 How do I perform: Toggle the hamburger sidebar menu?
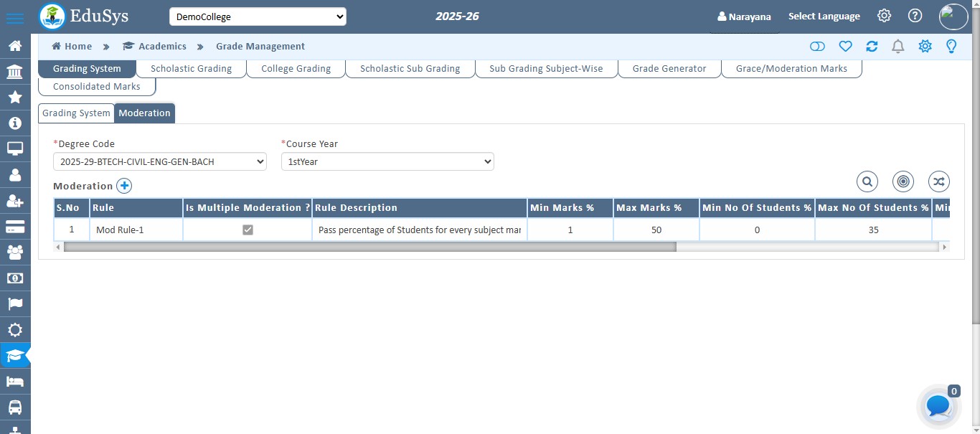tap(15, 17)
